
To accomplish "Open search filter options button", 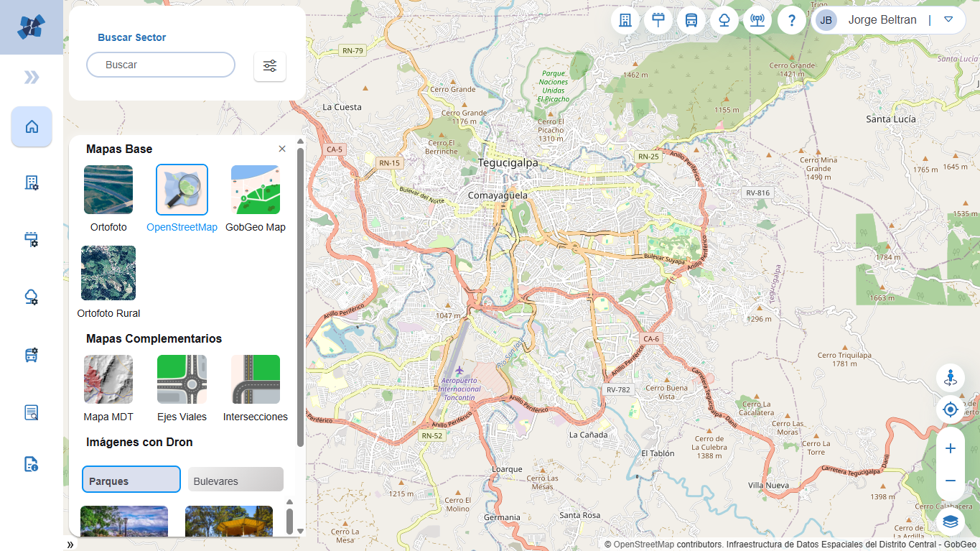I will (x=270, y=66).
